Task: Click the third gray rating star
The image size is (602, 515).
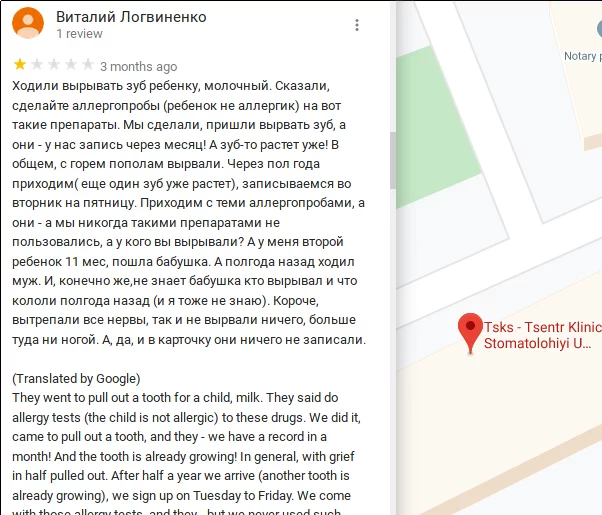Action: [54, 65]
